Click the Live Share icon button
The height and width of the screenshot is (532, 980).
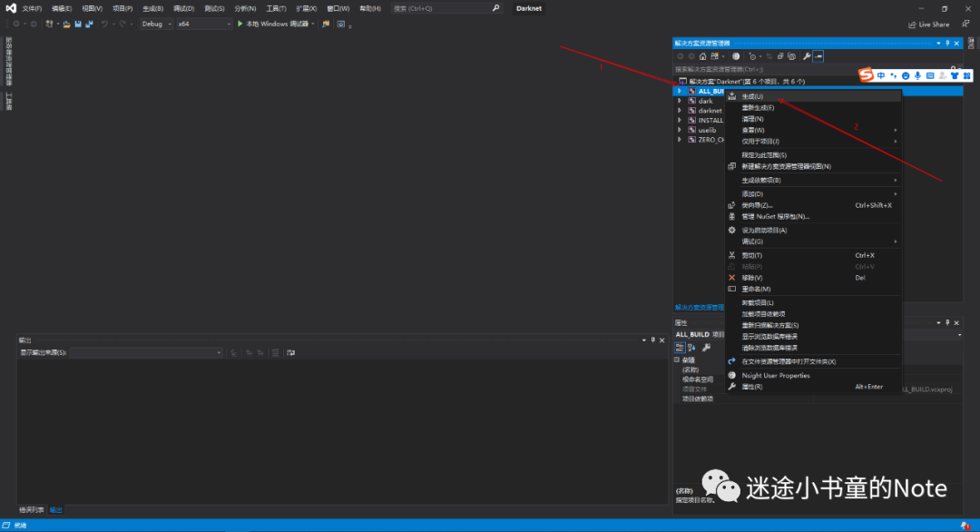929,25
